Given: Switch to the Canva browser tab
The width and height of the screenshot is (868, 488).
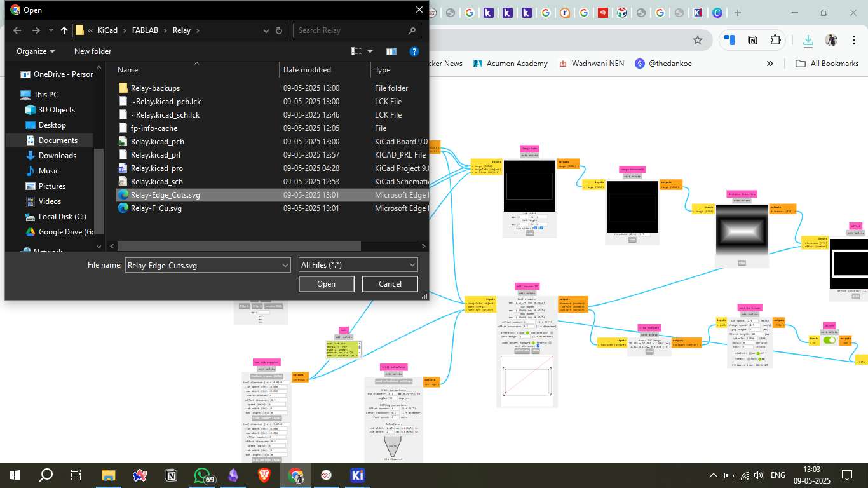Looking at the screenshot, I should [x=717, y=13].
